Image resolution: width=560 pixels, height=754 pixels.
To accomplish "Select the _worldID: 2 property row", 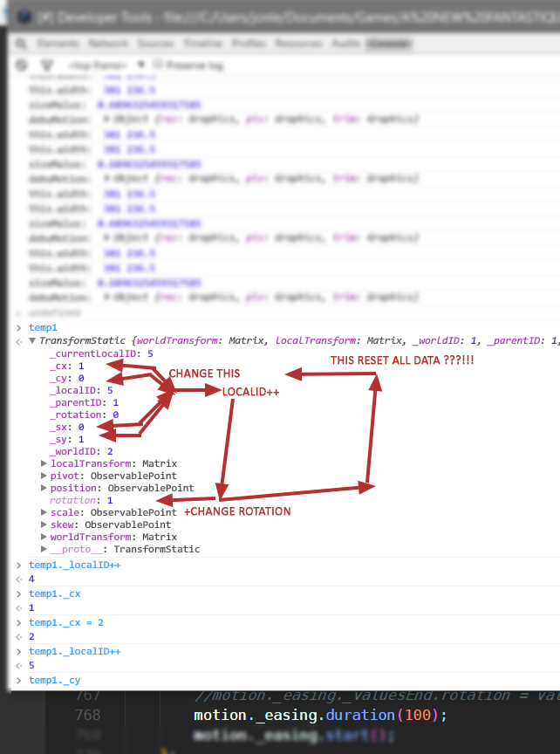I will pyautogui.click(x=81, y=451).
